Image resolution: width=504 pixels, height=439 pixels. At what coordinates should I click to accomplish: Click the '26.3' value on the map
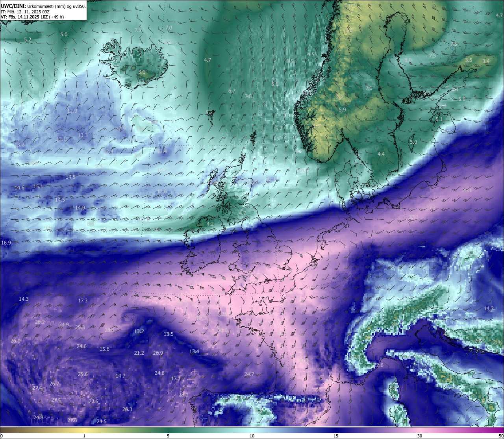127,409
